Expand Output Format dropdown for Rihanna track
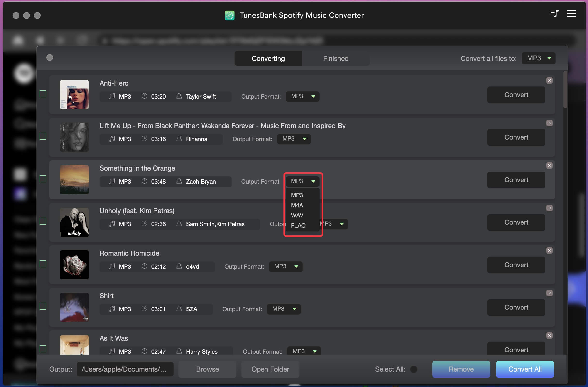This screenshot has height=387, width=588. pos(294,139)
